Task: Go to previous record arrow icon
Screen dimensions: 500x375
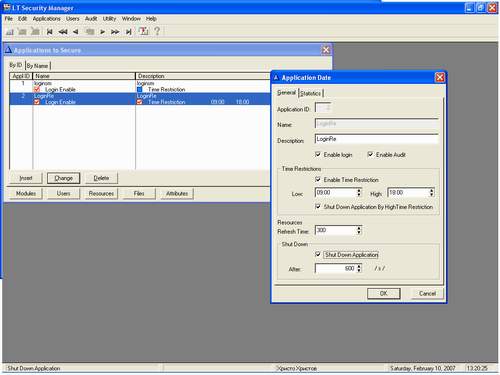Action: click(76, 32)
